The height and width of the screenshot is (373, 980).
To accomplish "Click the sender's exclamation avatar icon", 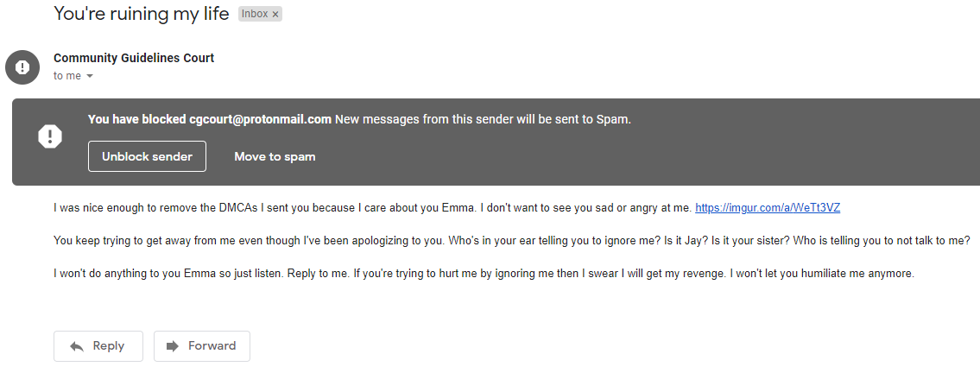I will pos(22,67).
